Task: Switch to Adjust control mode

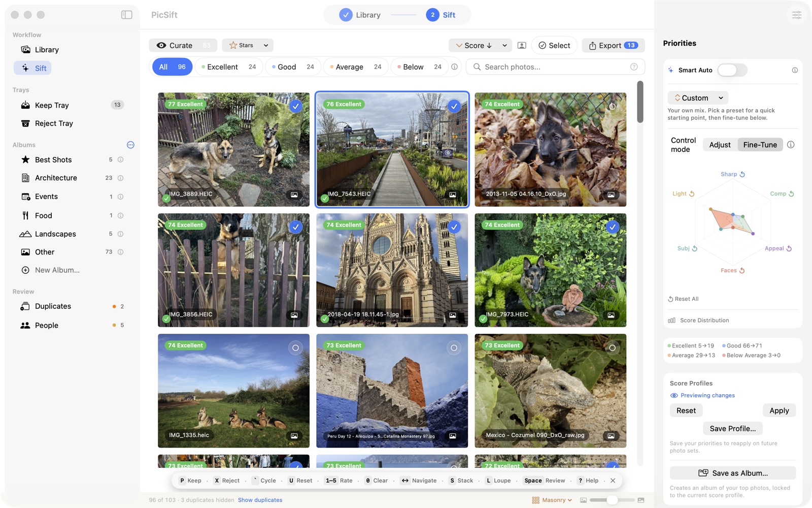Action: coord(720,145)
